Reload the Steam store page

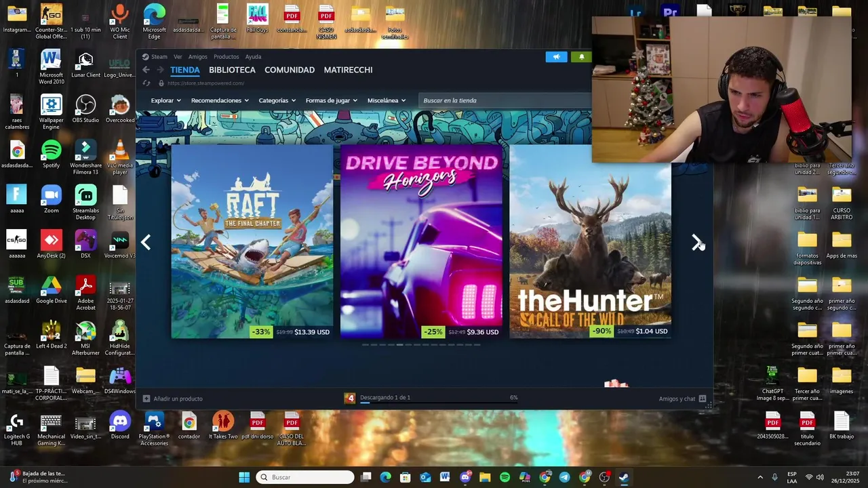click(x=146, y=83)
